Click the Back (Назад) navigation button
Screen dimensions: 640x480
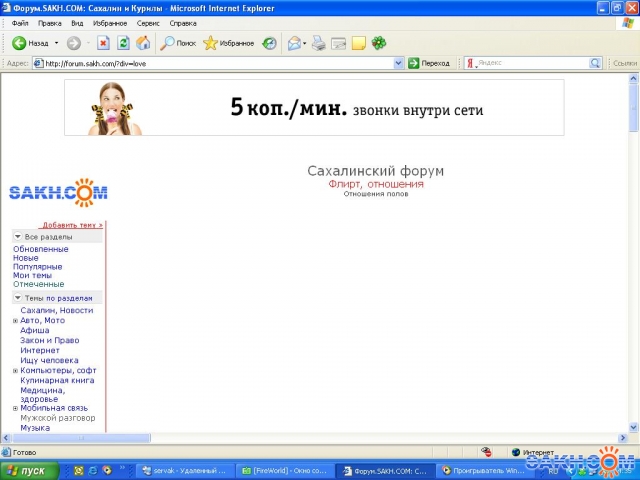click(x=30, y=43)
